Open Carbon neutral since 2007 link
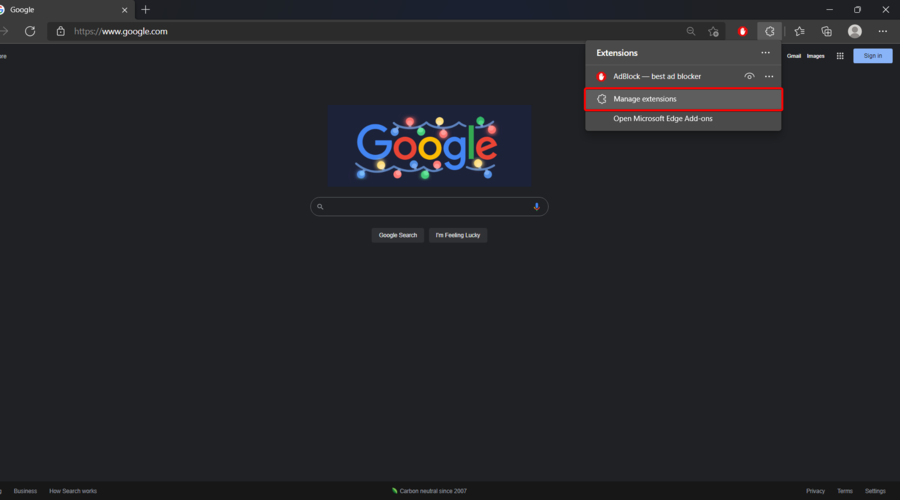The height and width of the screenshot is (500, 900). pos(429,491)
